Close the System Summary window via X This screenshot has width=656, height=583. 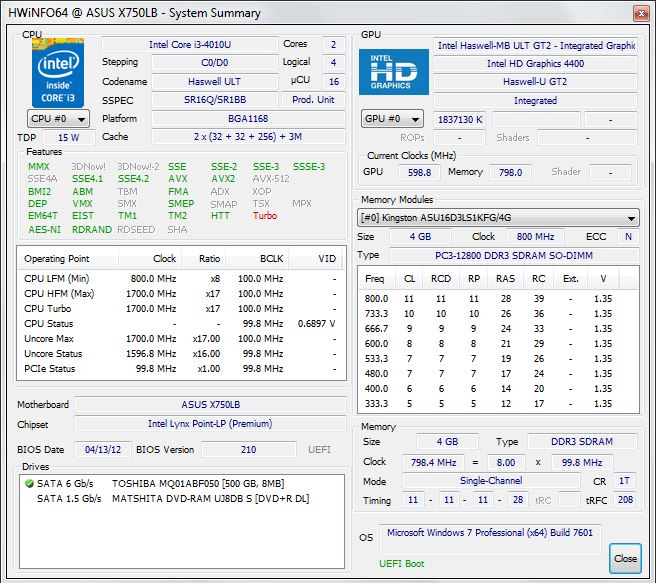[x=641, y=14]
